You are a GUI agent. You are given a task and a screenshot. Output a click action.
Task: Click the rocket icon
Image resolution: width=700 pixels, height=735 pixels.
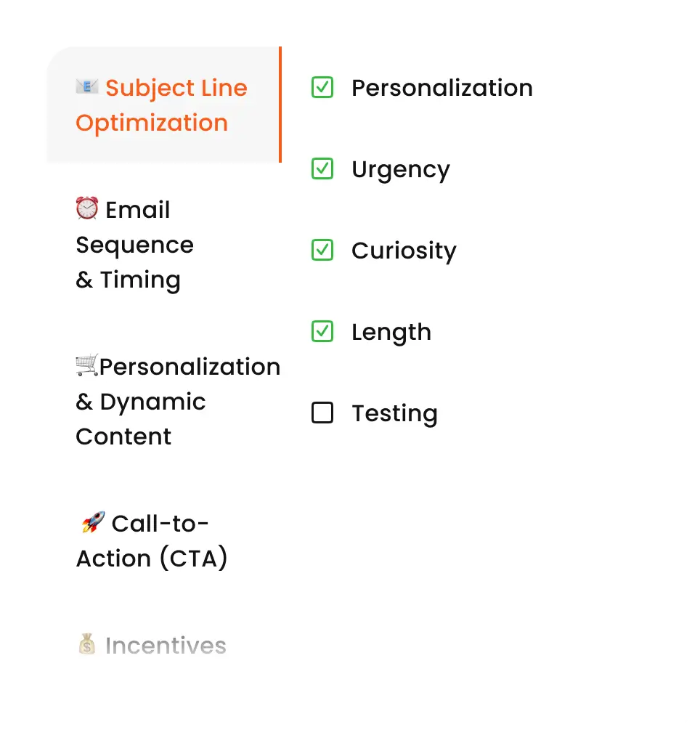tap(92, 523)
